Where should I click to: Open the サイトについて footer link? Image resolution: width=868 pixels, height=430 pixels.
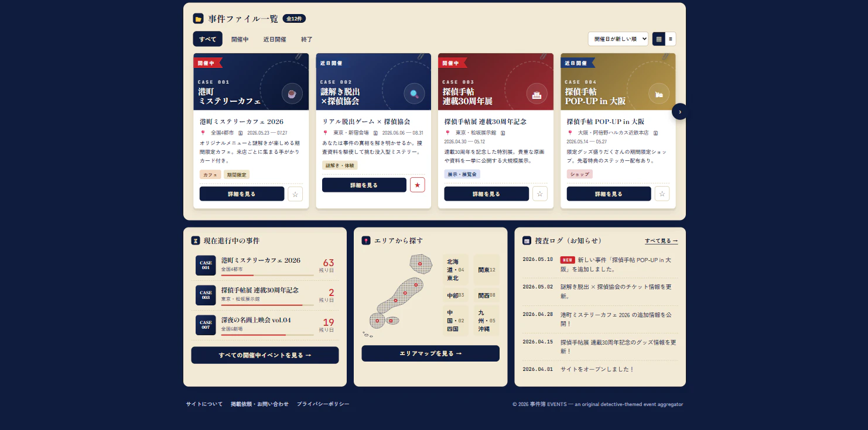click(x=204, y=404)
